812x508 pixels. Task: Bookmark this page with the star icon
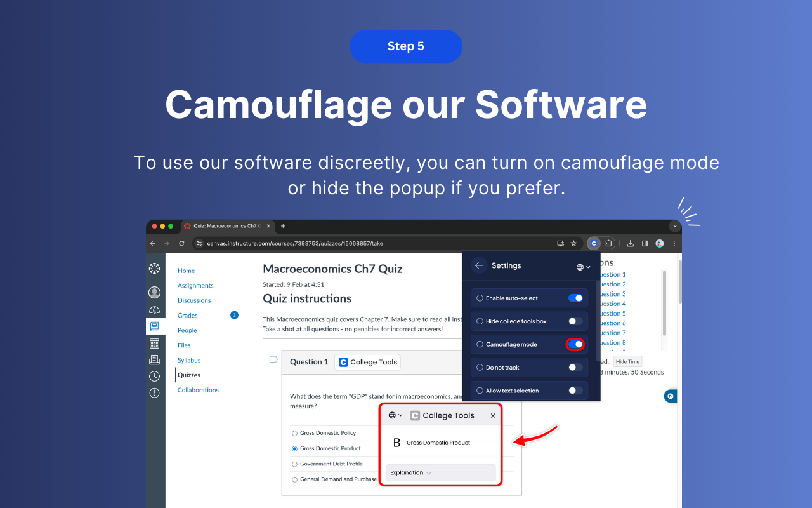(x=573, y=243)
